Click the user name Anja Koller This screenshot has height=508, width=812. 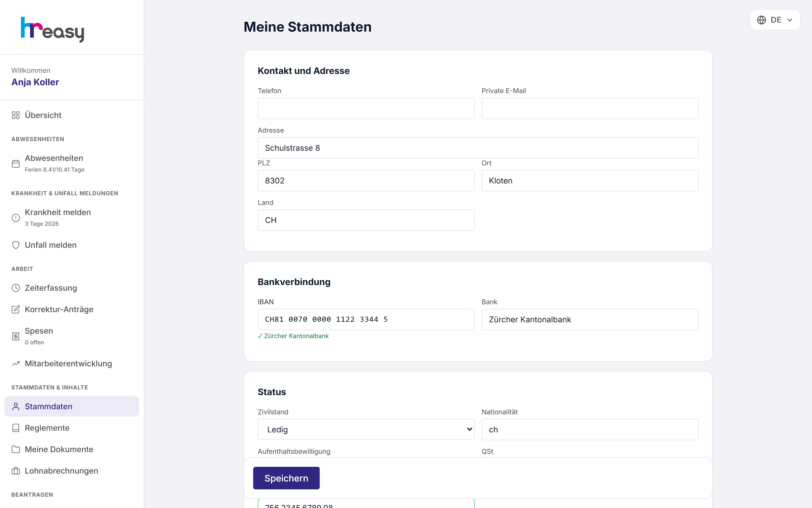35,82
